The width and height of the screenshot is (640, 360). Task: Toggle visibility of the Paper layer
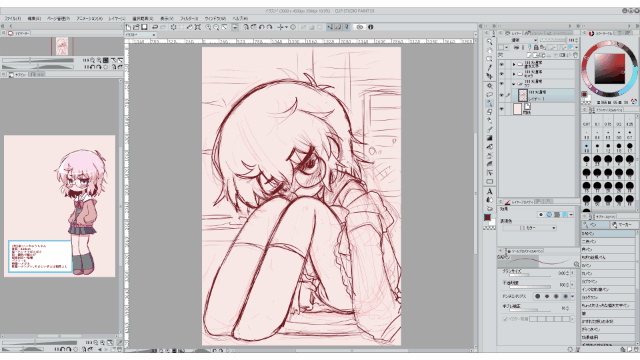tap(502, 109)
